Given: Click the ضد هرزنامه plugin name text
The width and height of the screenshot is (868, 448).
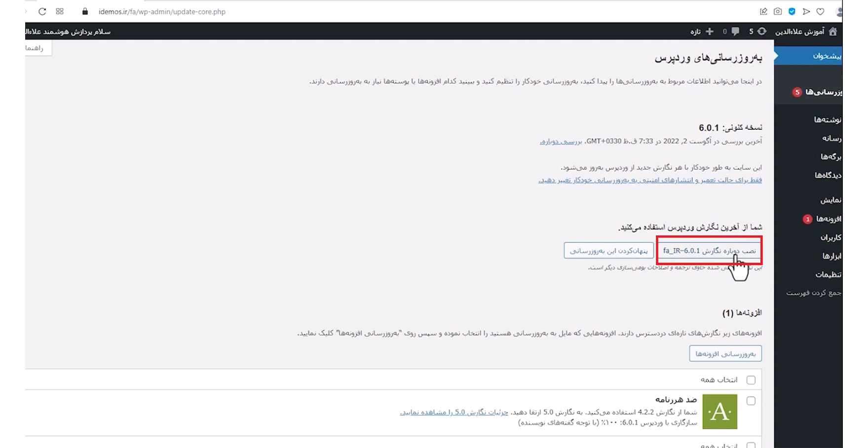Looking at the screenshot, I should click(x=676, y=399).
